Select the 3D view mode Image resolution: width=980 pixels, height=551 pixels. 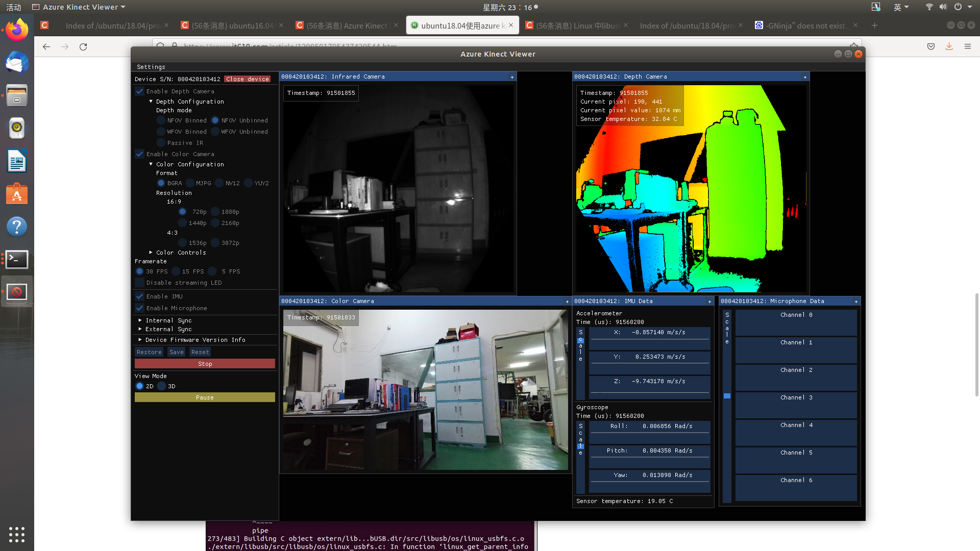coord(162,386)
